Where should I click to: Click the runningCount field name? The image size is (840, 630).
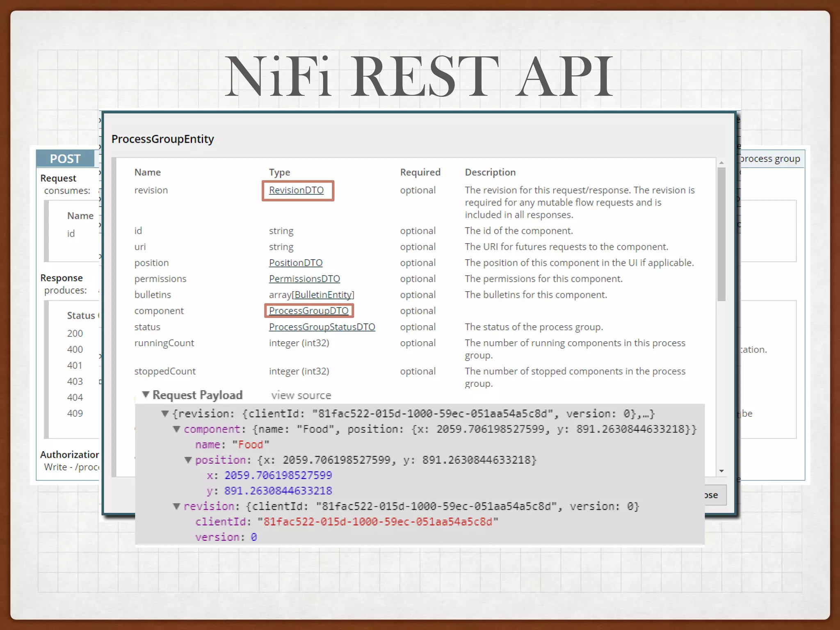tap(164, 343)
